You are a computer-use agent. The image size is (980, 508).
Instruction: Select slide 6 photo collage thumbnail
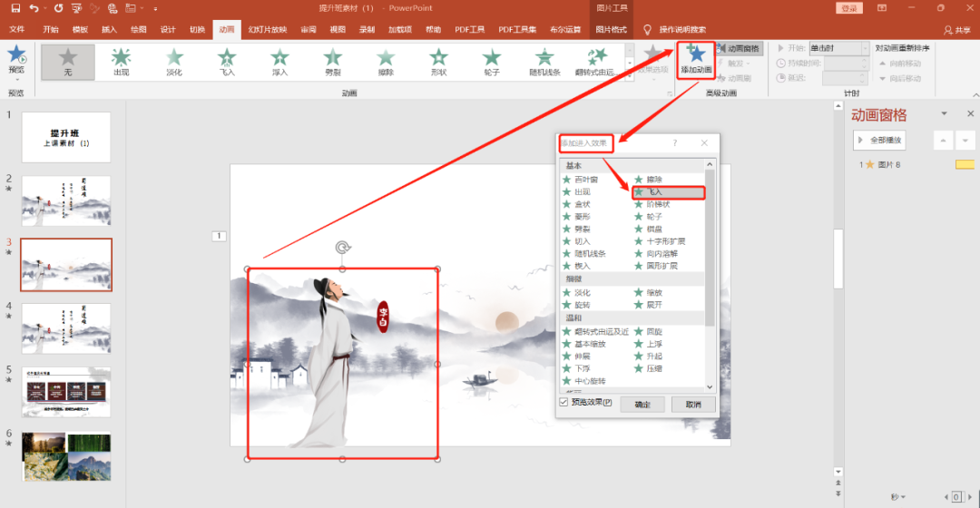point(66,456)
